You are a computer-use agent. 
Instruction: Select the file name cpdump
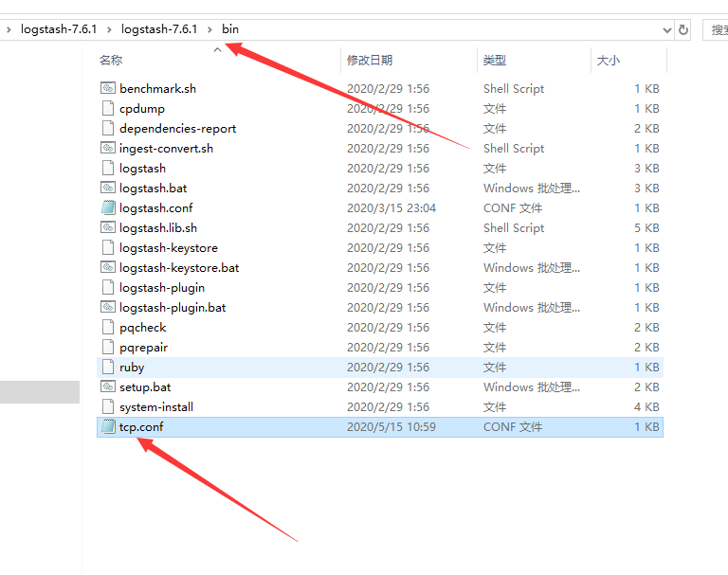pyautogui.click(x=142, y=109)
